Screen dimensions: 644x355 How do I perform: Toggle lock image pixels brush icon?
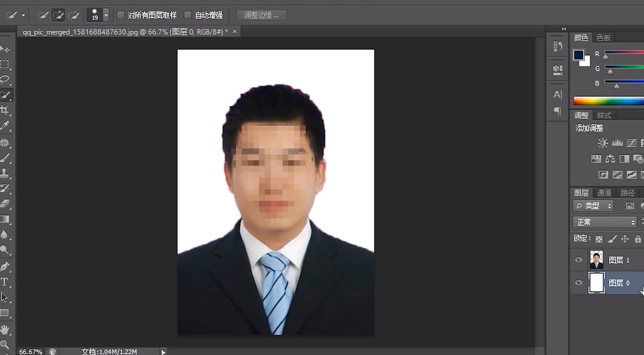click(x=612, y=239)
